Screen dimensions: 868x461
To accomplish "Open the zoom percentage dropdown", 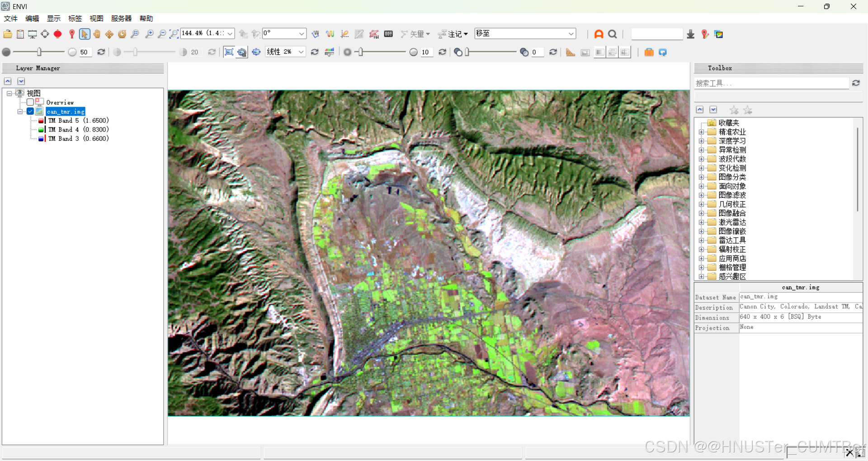I will (x=230, y=34).
